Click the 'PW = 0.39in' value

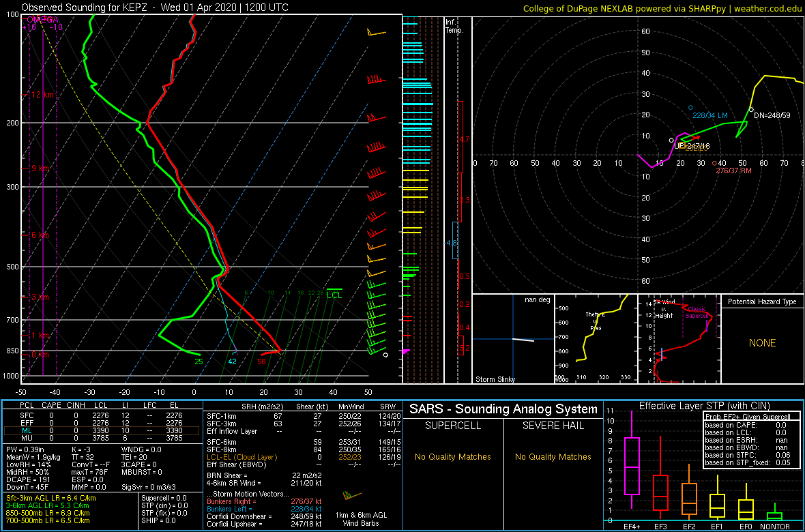(x=25, y=450)
